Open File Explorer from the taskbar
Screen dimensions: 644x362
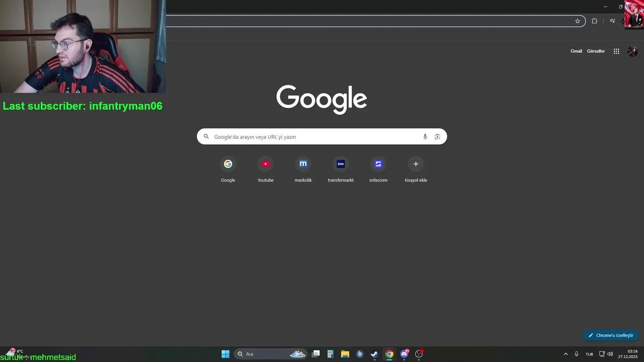345,354
